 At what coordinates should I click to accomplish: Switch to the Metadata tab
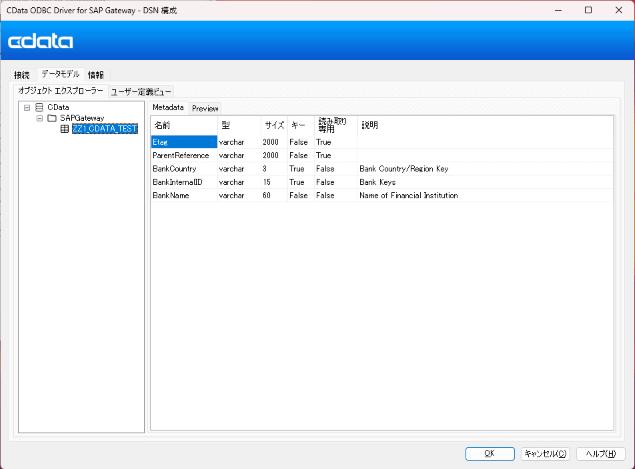[168, 107]
